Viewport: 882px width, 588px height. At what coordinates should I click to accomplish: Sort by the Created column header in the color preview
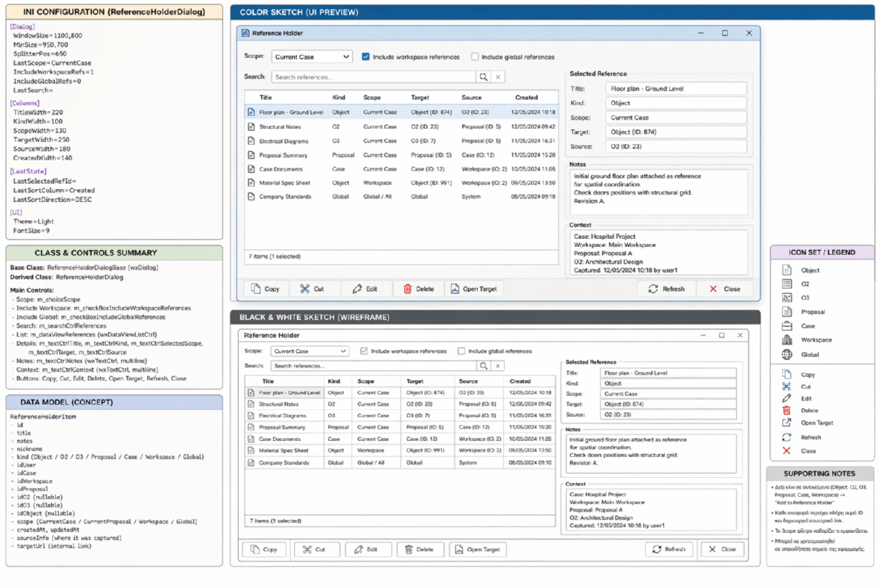526,97
